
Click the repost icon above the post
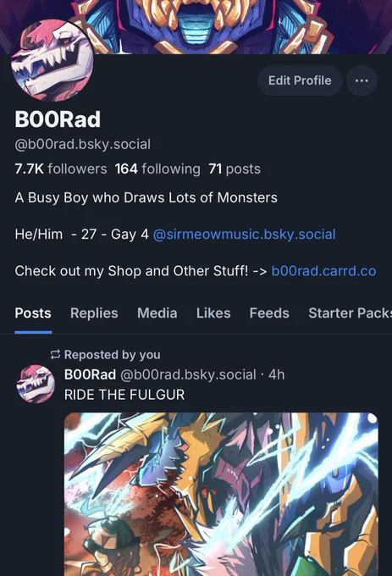coord(55,354)
